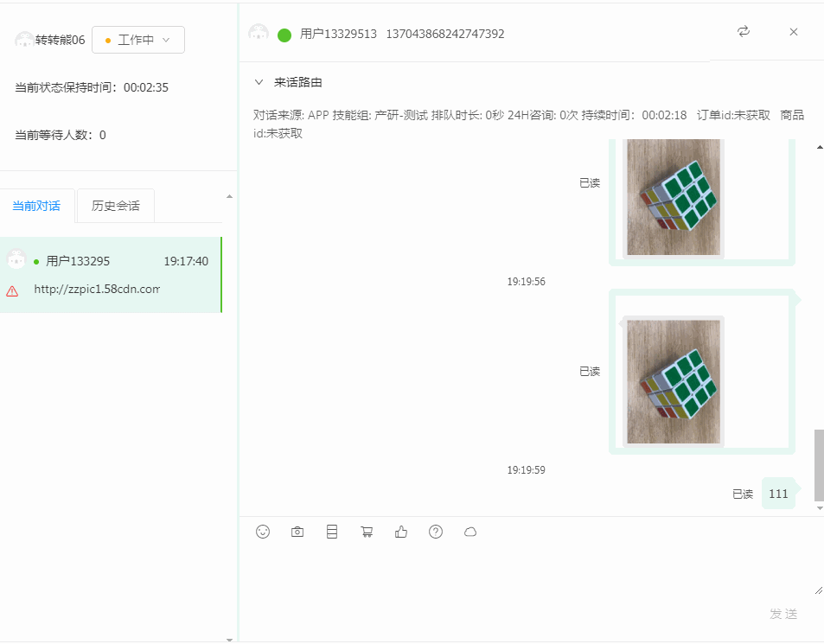
Task: Click the green online status dot beside 用户13329513
Action: [284, 35]
